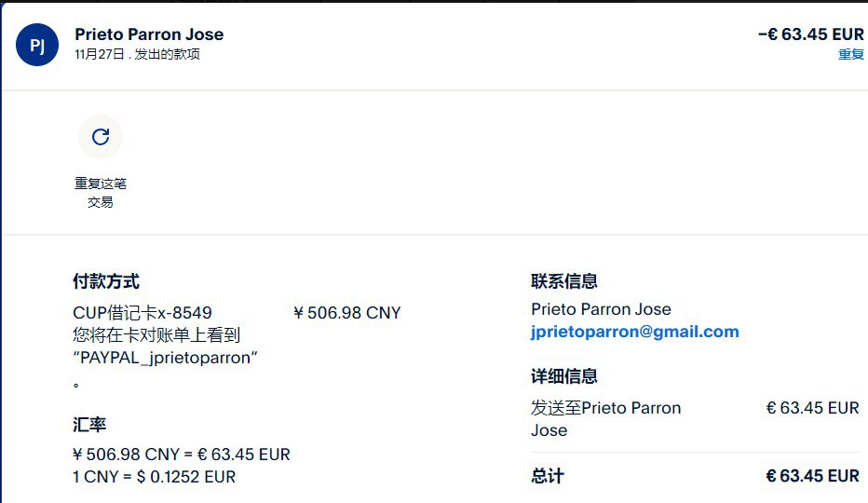This screenshot has height=503, width=868.
Task: Click the Prieto Parron Jose header name
Action: 149,34
